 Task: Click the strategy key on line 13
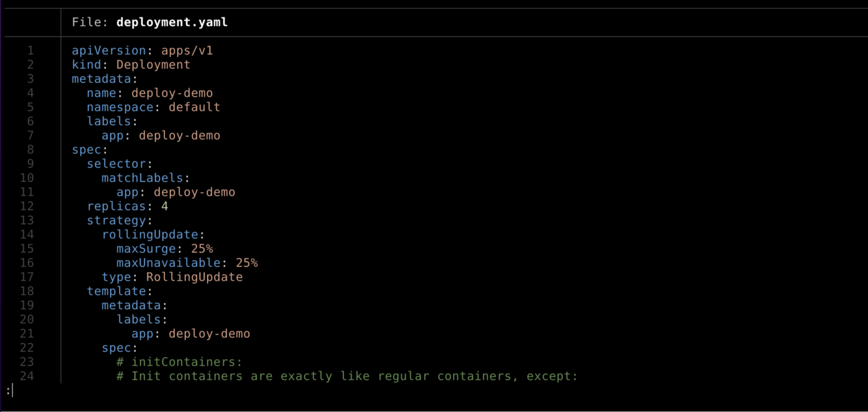[117, 221]
